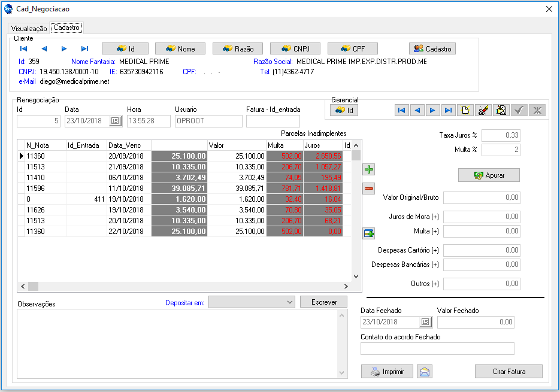The height and width of the screenshot is (392, 560).
Task: Click the add-all-rows icon beside the grid
Action: click(369, 233)
